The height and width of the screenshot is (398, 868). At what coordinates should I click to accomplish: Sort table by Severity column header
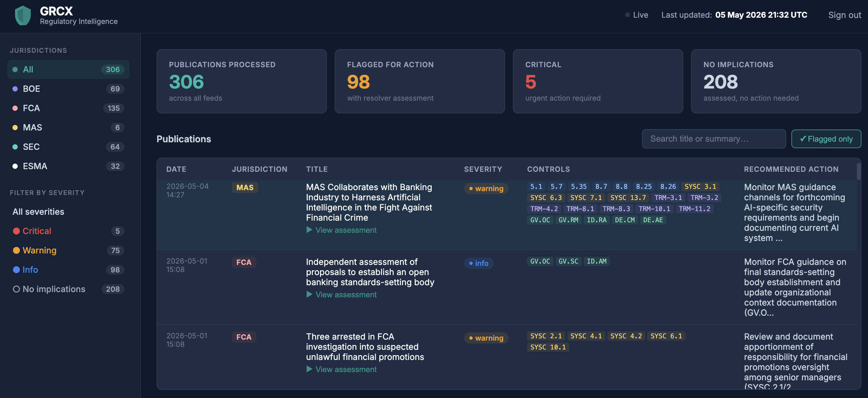[483, 169]
